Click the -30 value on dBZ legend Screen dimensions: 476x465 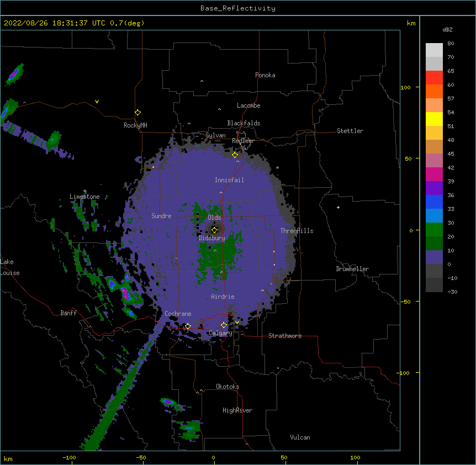click(x=452, y=292)
